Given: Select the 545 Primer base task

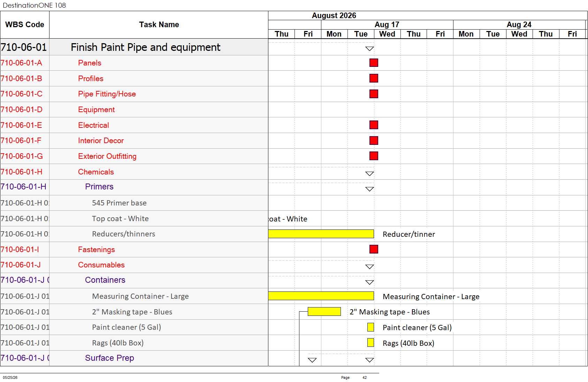Looking at the screenshot, I should pyautogui.click(x=119, y=203).
